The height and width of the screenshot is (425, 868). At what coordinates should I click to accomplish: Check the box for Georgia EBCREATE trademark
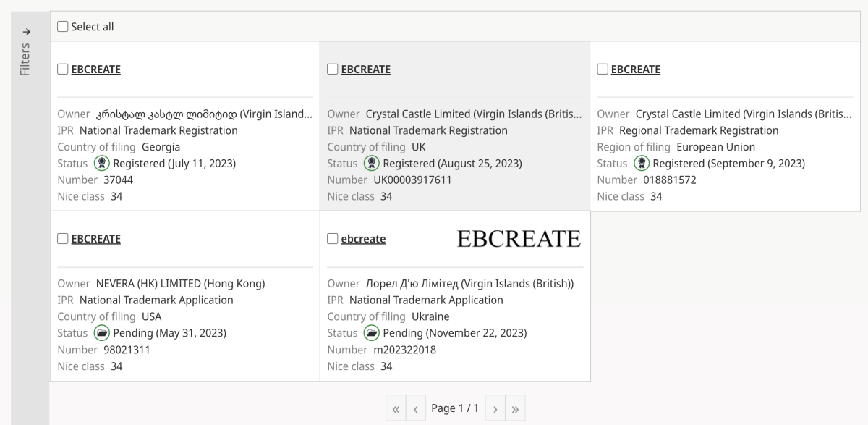63,70
